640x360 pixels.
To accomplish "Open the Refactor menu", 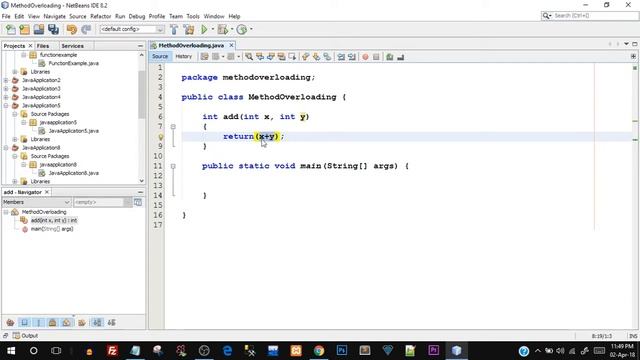I will pos(100,16).
